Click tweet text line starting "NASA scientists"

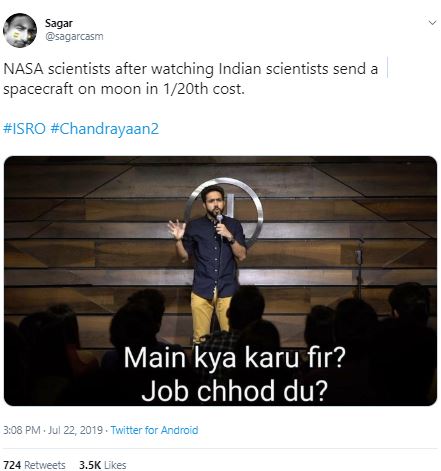click(x=190, y=69)
